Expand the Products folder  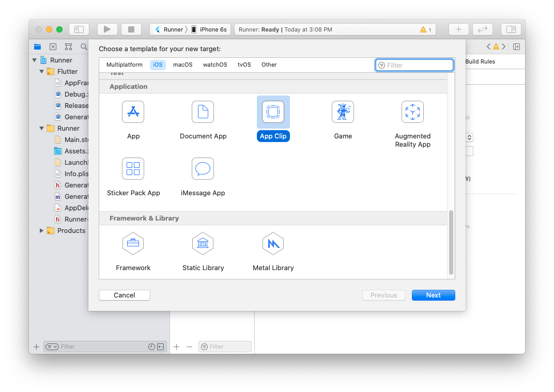tap(42, 231)
